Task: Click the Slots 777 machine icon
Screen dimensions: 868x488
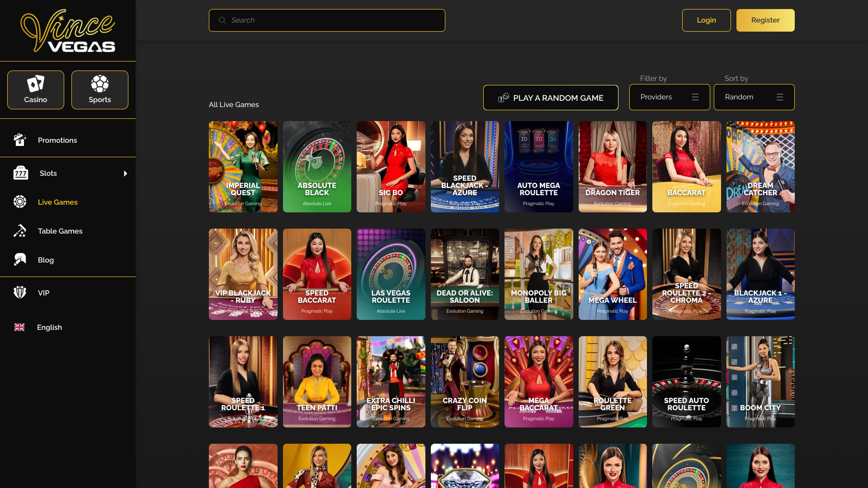Action: (x=20, y=173)
